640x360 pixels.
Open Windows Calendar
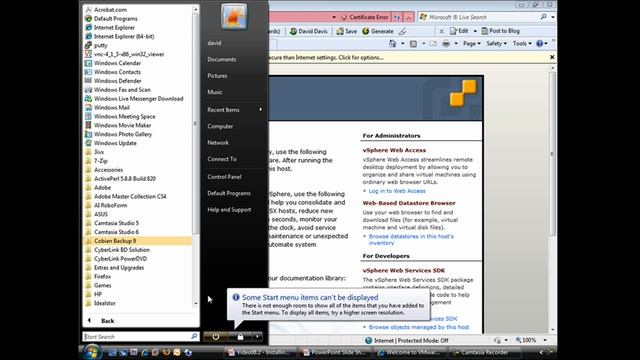click(117, 63)
